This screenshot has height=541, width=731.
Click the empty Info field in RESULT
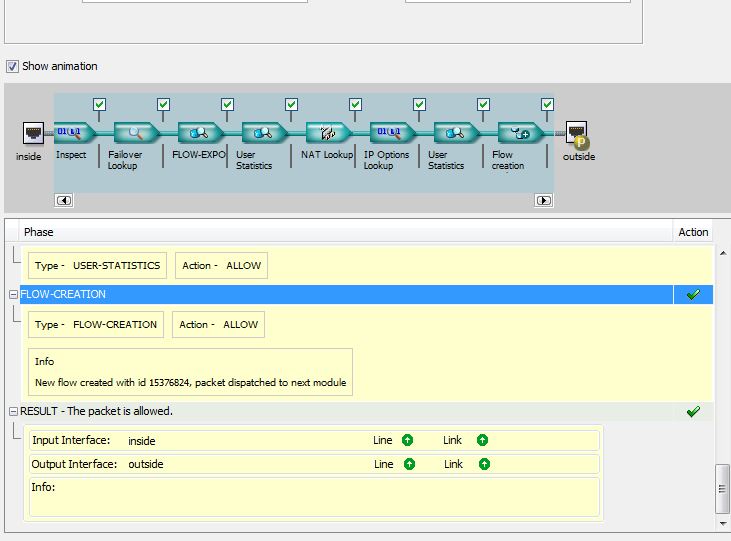coord(314,497)
